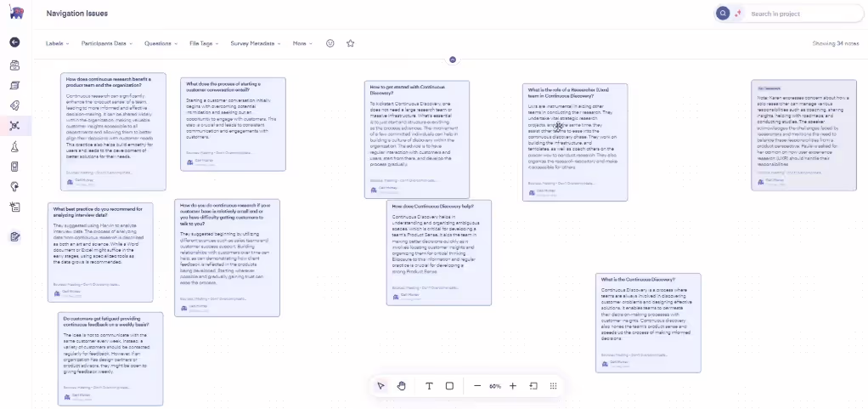Open the Labels filter dropdown
This screenshot has height=409, width=868.
(x=58, y=43)
